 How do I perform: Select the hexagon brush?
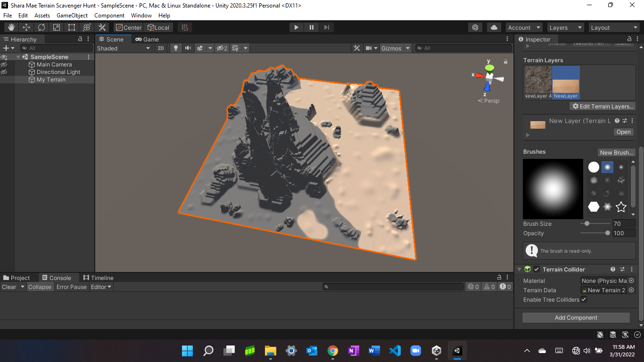tap(594, 206)
